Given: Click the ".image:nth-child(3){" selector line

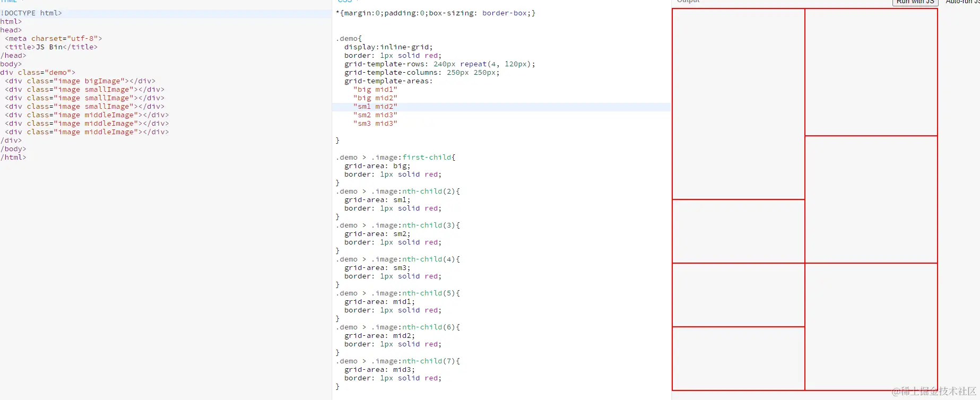Looking at the screenshot, I should tap(398, 225).
